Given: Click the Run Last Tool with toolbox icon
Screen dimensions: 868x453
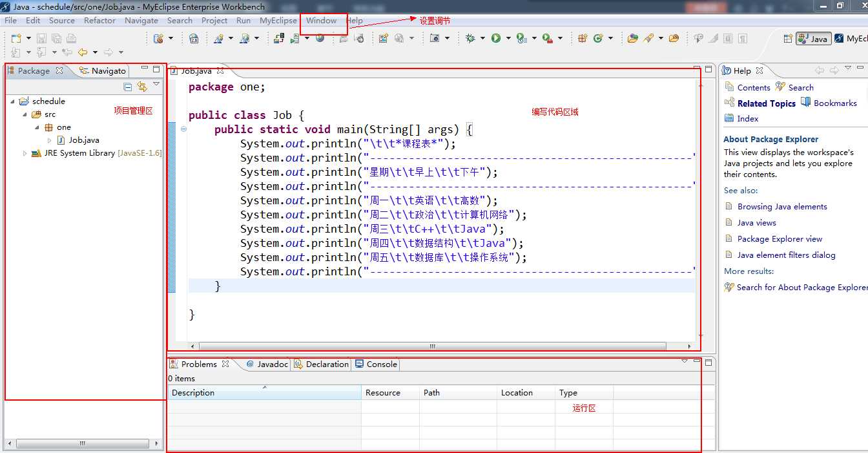Looking at the screenshot, I should point(548,38).
